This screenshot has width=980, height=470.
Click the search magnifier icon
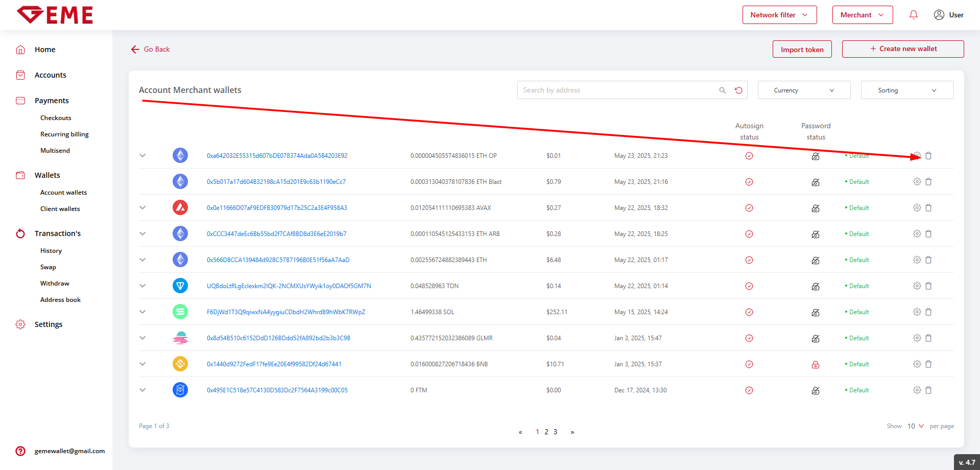click(722, 90)
